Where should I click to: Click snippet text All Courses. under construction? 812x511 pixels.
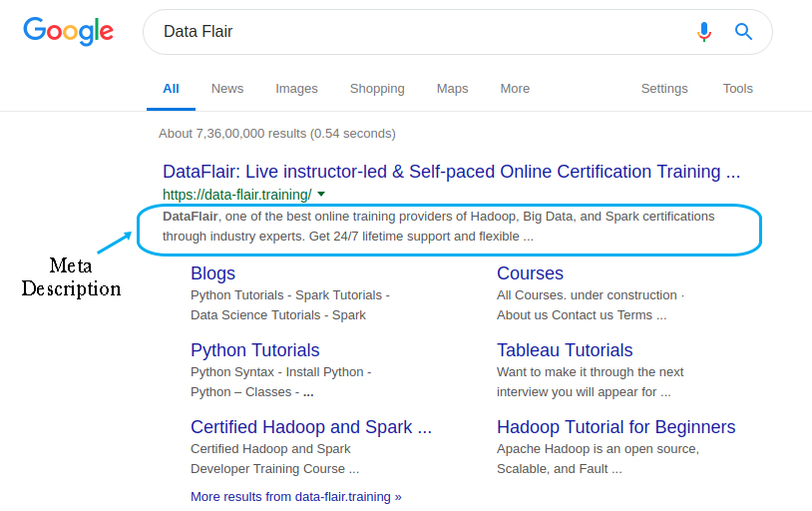[x=591, y=295]
